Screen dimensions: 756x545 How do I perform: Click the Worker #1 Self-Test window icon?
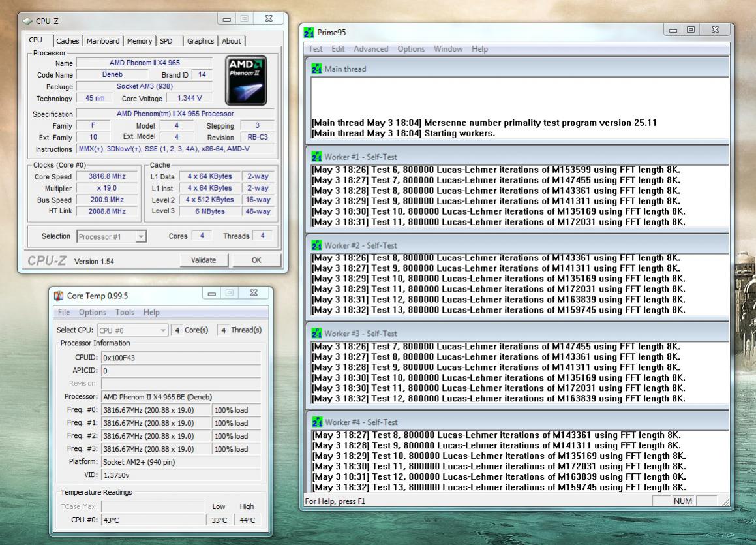point(316,157)
